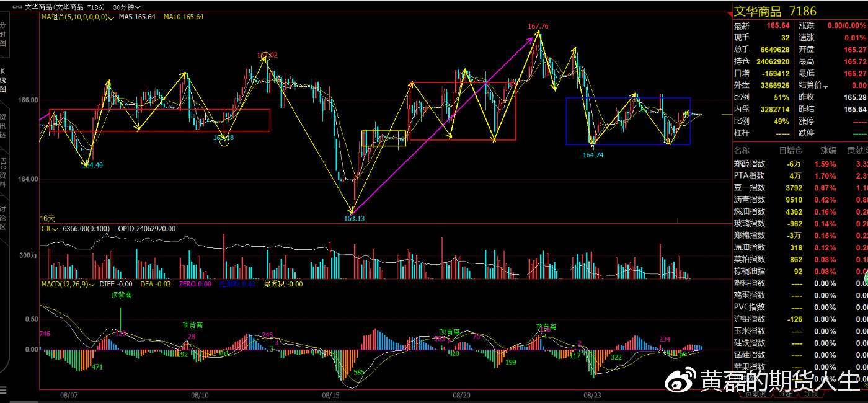Switch to the 领涨 bottom tab
The width and height of the screenshot is (868, 403).
786,394
